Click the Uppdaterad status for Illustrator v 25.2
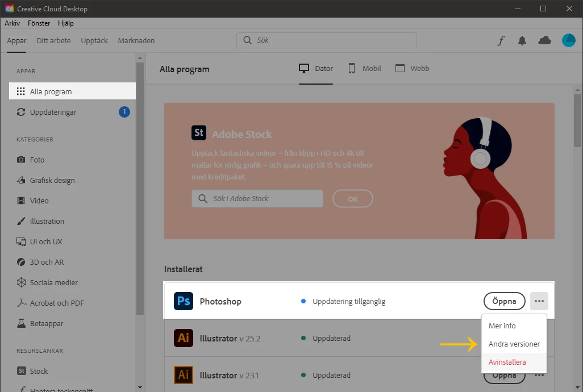 click(x=331, y=338)
